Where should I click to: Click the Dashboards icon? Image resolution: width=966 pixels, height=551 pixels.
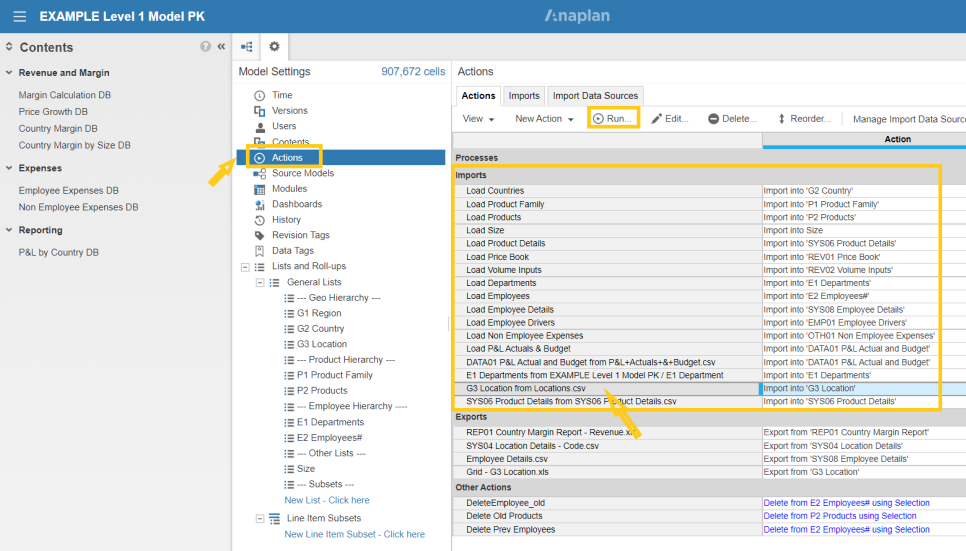tap(260, 205)
